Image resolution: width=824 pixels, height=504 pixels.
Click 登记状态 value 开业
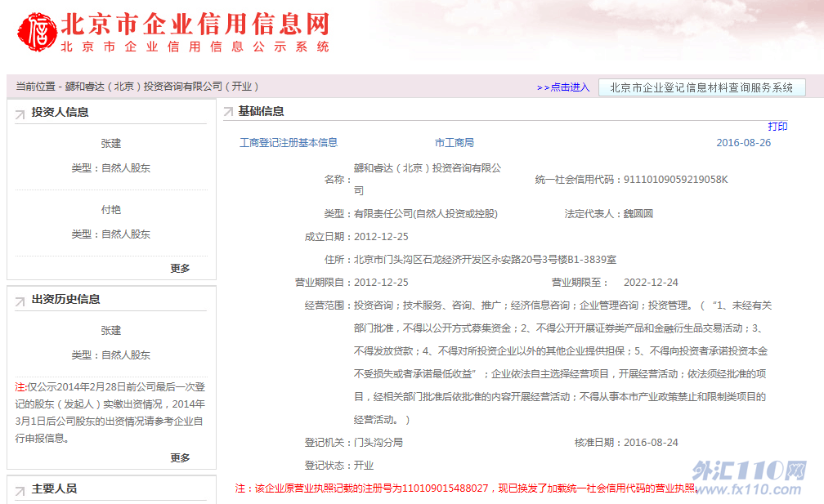click(364, 466)
